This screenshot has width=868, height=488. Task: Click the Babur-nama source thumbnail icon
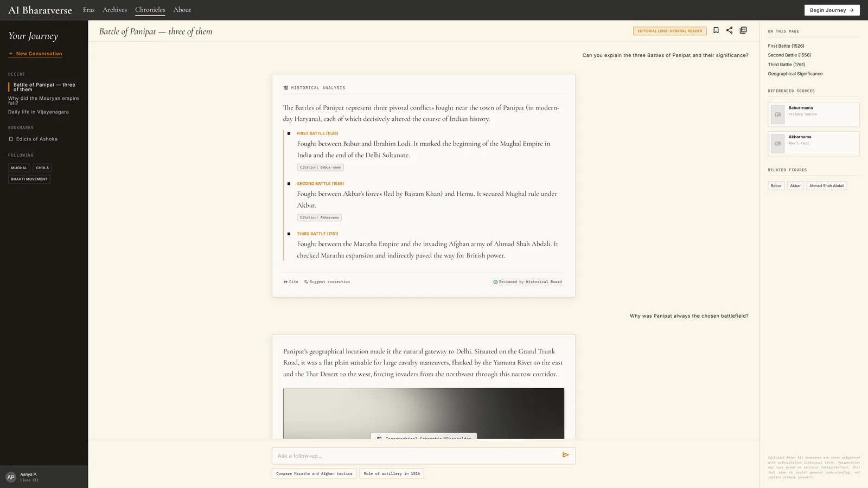pos(777,114)
